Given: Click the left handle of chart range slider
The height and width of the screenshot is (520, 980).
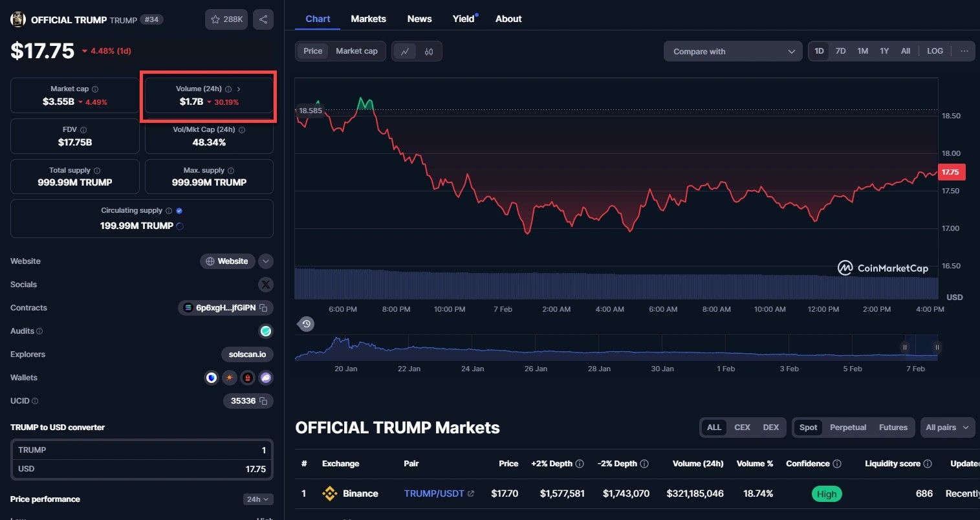Looking at the screenshot, I should [x=905, y=347].
